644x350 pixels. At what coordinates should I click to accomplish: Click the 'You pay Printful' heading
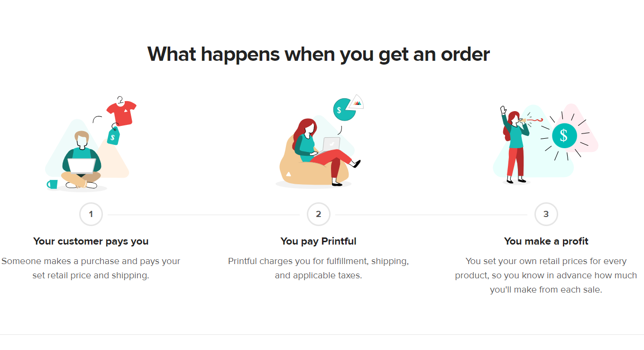[319, 241]
